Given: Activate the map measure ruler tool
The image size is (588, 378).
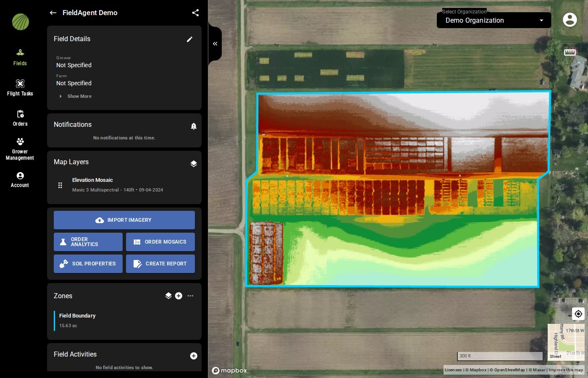Looking at the screenshot, I should [x=570, y=52].
